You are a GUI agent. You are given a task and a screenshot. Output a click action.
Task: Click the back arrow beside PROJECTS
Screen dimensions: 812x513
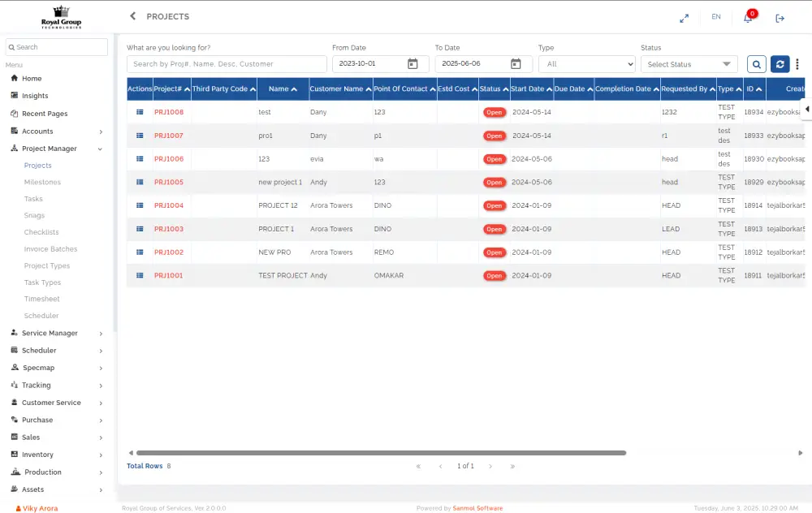tap(133, 16)
